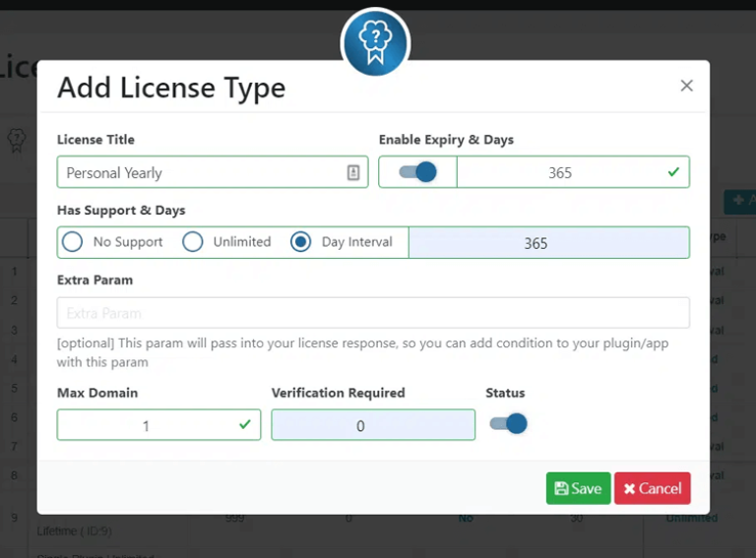Select the No Support radio button
This screenshot has height=558, width=756.
pos(72,242)
